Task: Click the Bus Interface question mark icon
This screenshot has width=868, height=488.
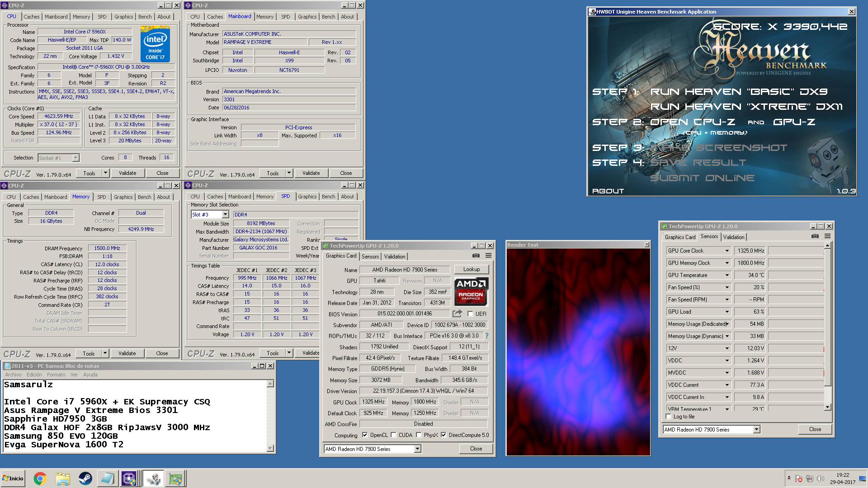Action: pos(486,336)
